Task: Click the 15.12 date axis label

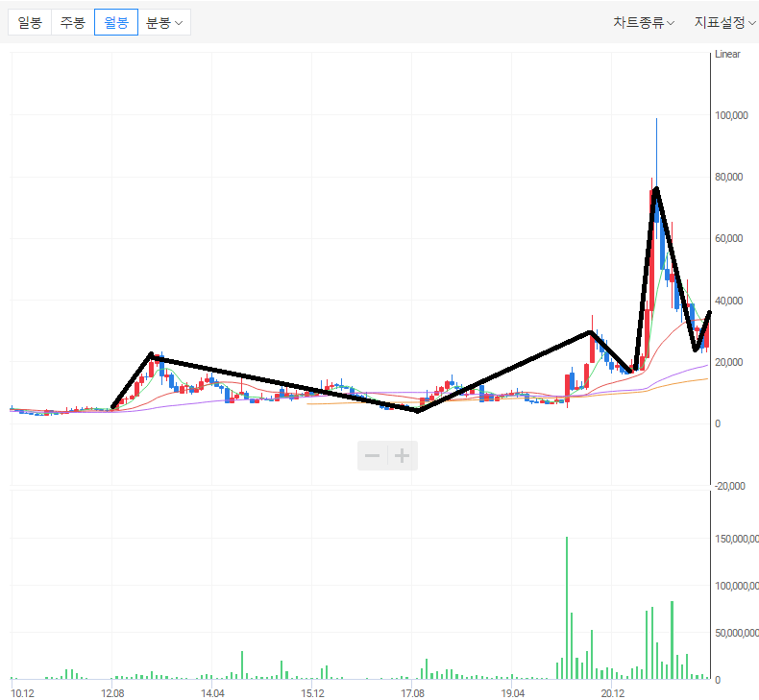Action: pos(312,693)
